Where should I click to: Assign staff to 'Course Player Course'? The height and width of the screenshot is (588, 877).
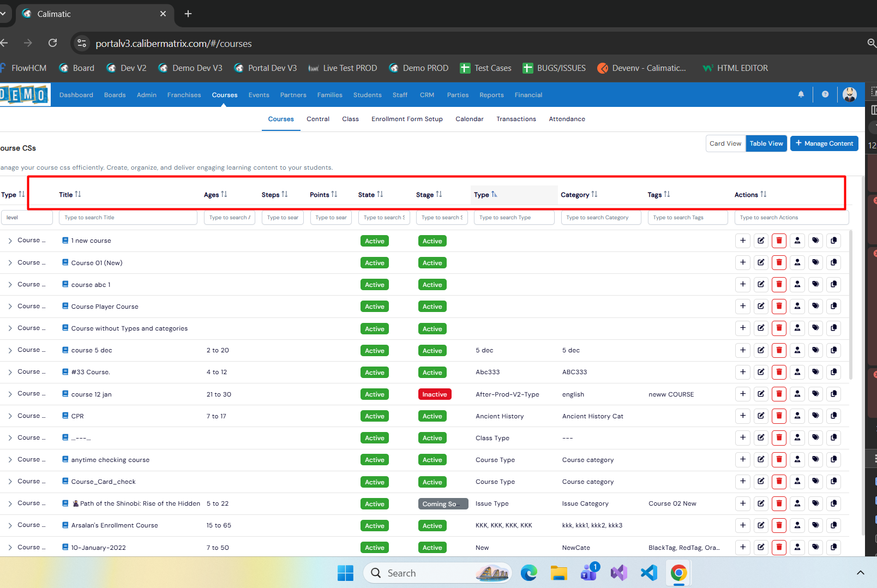(x=797, y=306)
